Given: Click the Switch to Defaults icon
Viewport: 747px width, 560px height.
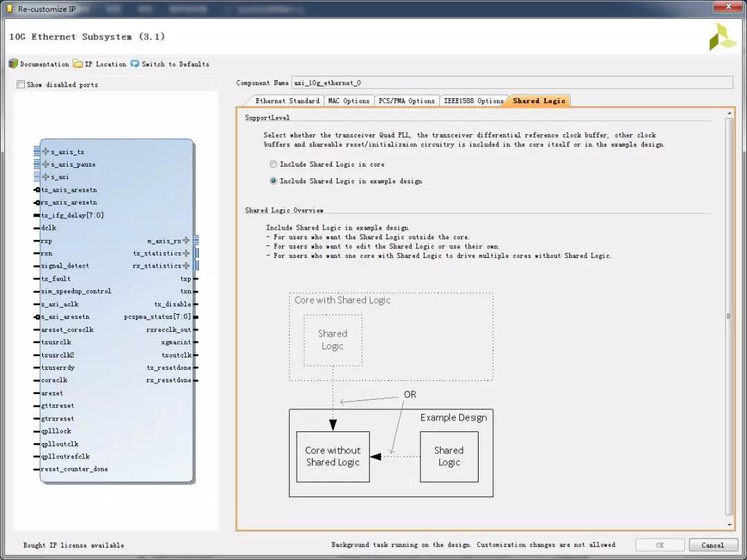Looking at the screenshot, I should [x=135, y=64].
